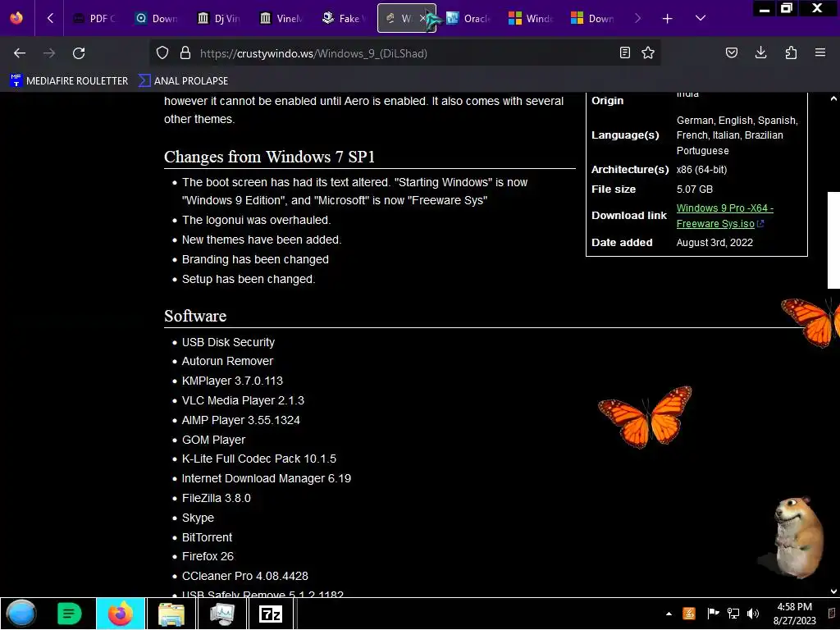Switch to the Fake tab
This screenshot has height=630, width=840.
(344, 19)
